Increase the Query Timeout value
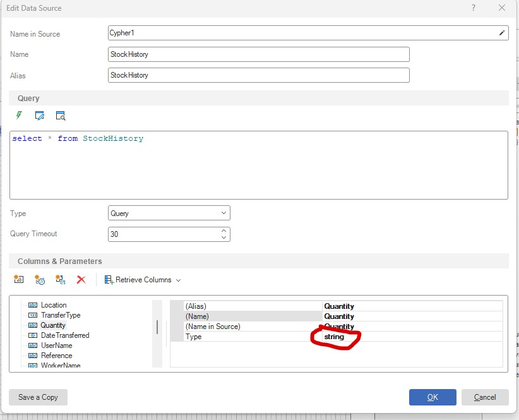Viewport: 519px width, 420px height. tap(224, 231)
